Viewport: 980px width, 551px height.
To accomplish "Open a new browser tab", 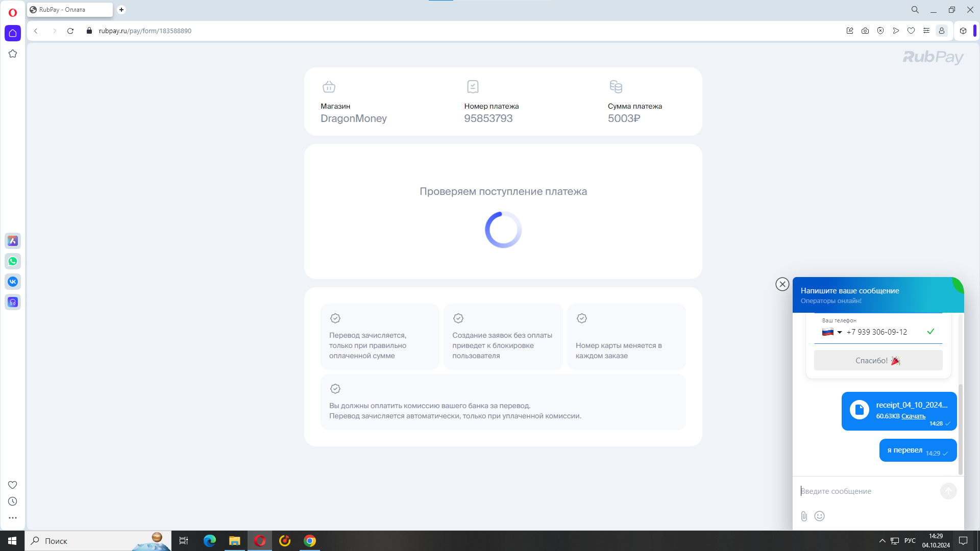I will 121,10.
